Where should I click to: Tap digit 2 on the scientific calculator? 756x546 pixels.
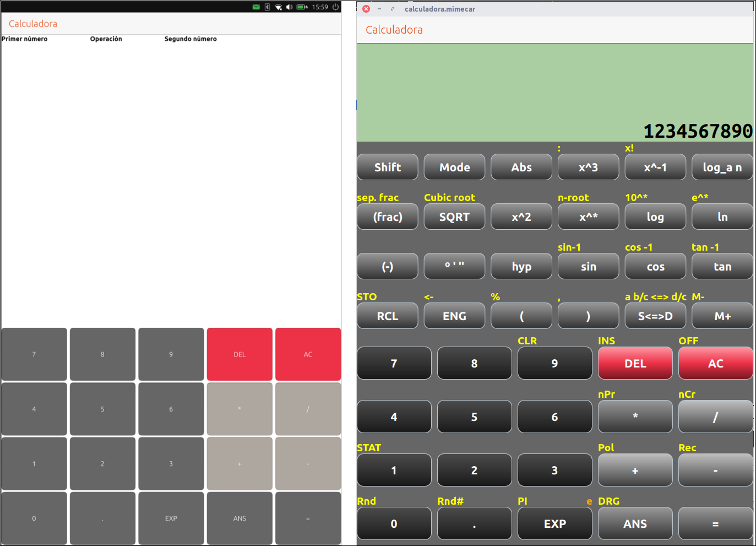pos(475,470)
